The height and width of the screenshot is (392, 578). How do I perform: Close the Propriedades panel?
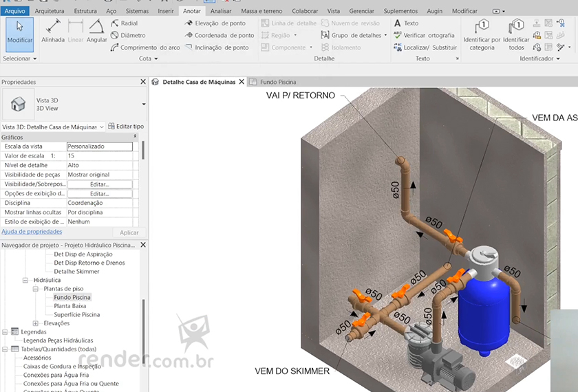[143, 82]
